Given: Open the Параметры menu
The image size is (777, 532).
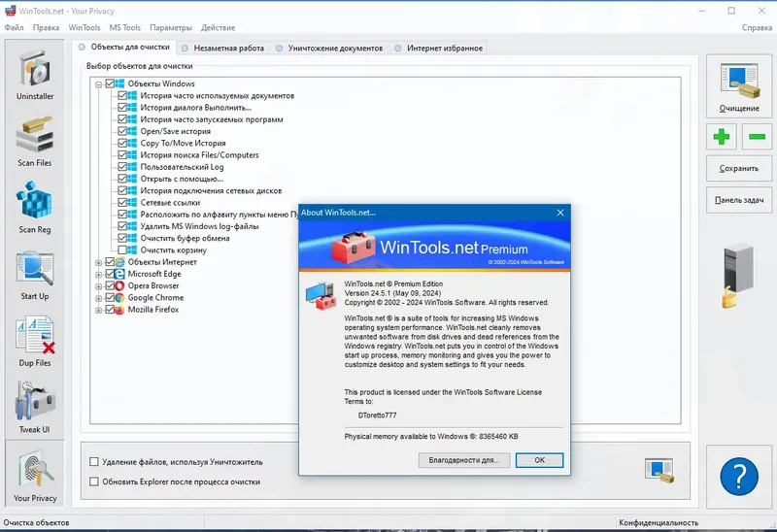Looking at the screenshot, I should 171,28.
